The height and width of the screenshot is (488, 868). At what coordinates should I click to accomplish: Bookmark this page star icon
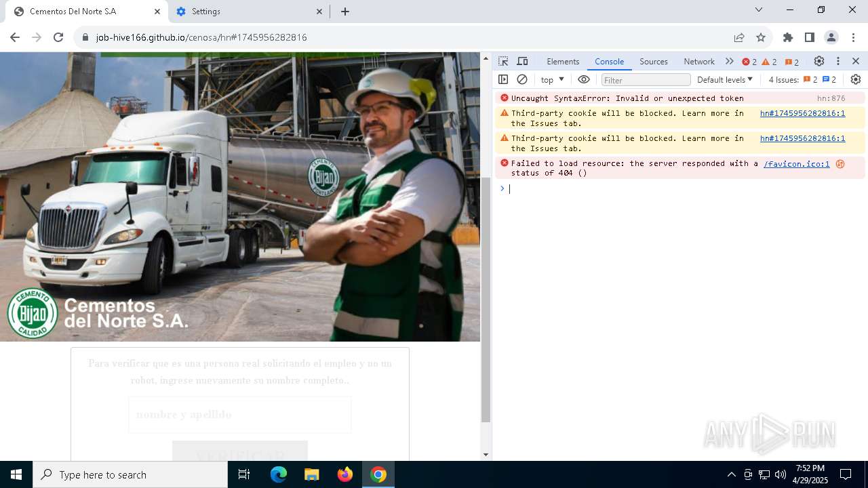(761, 37)
